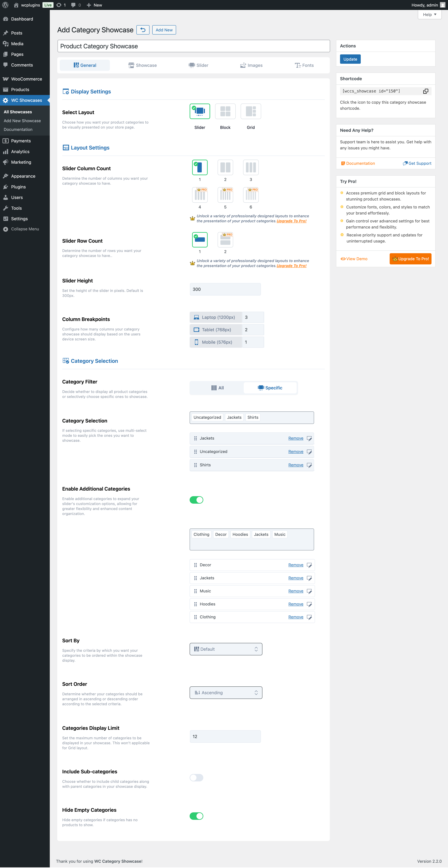
Task: Open Documentation link in Need Any Help box
Action: 358,163
